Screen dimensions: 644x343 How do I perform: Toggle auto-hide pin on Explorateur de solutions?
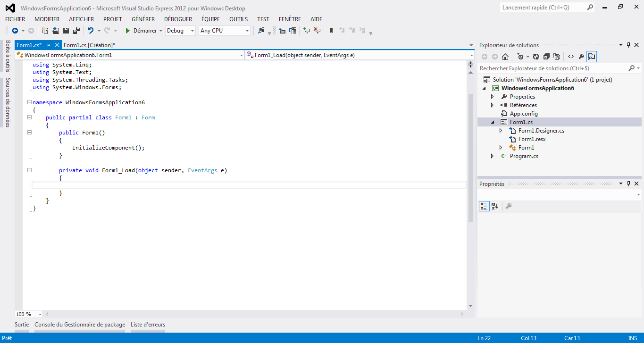tap(628, 45)
